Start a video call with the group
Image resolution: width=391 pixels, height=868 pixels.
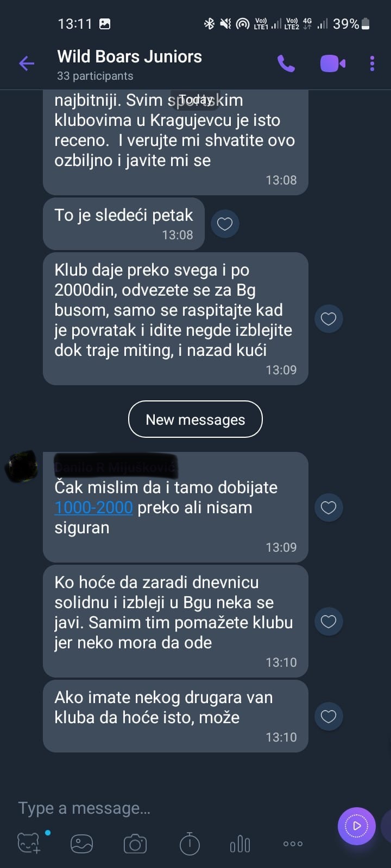333,63
